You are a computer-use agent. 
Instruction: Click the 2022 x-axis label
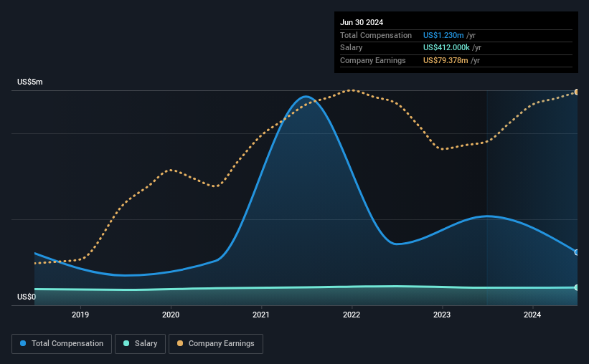(x=352, y=315)
